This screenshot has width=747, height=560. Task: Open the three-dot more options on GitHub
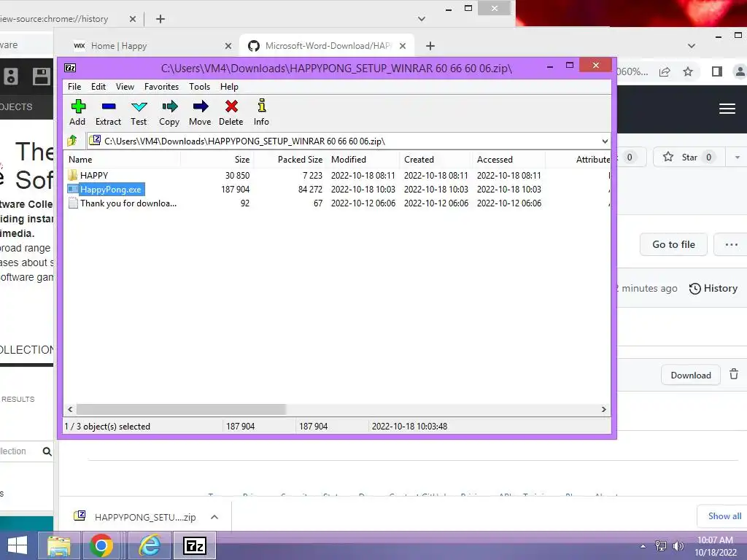(731, 244)
